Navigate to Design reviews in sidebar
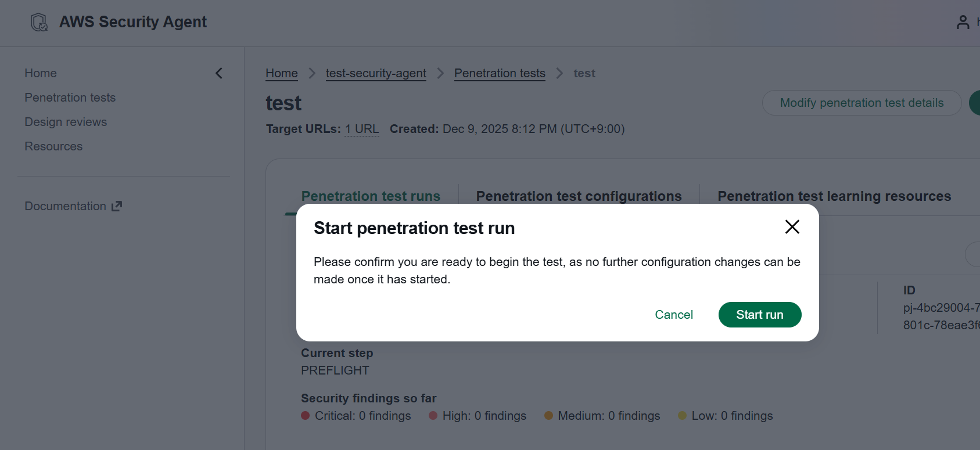Screen dimensions: 980x450 pos(66,122)
